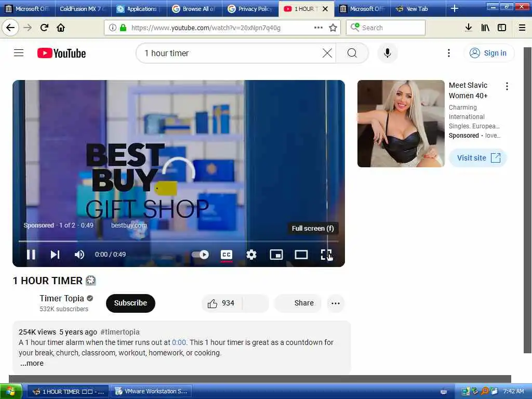532x399 pixels.
Task: Show site information icon
Action: click(x=112, y=28)
